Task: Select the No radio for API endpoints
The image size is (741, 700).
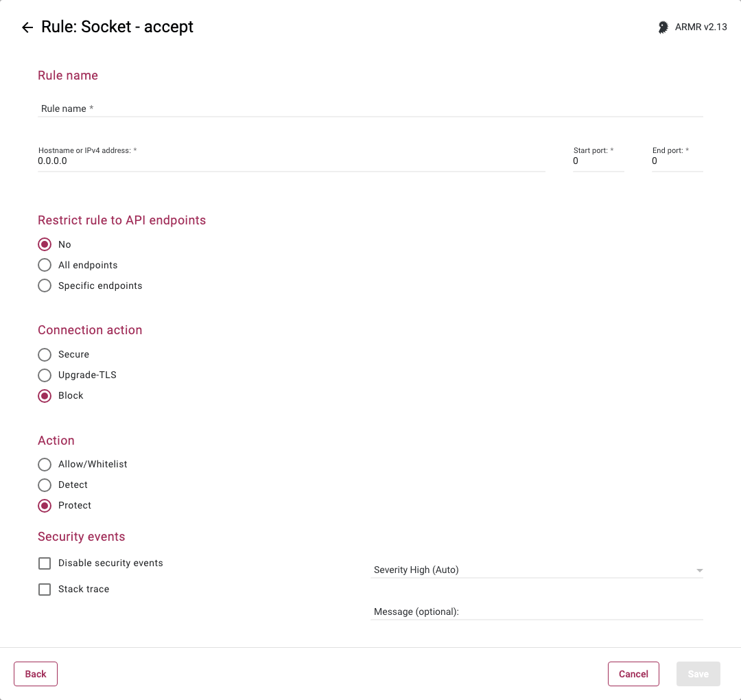Action: (45, 244)
